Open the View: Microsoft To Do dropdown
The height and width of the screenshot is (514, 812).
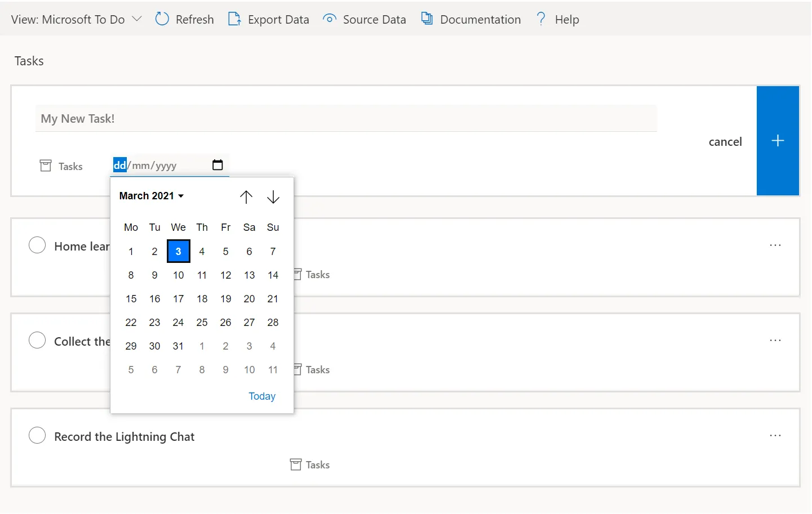tap(76, 19)
